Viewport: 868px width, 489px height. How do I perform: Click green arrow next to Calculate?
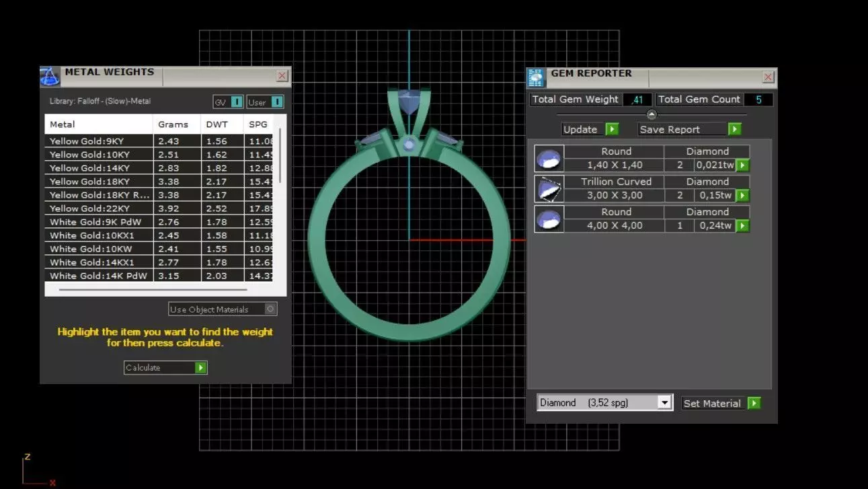[x=200, y=368]
